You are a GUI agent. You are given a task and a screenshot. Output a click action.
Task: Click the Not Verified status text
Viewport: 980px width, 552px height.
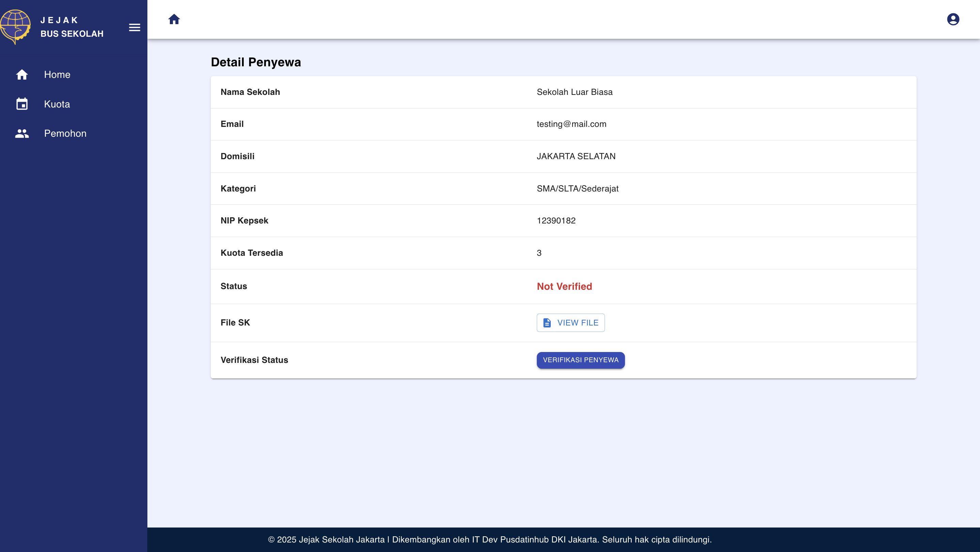(x=564, y=286)
